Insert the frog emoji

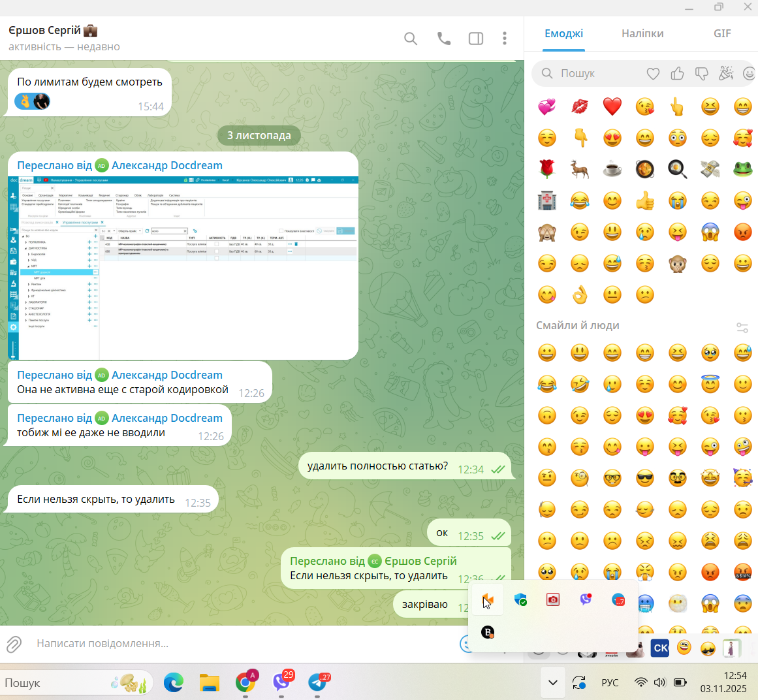click(742, 169)
